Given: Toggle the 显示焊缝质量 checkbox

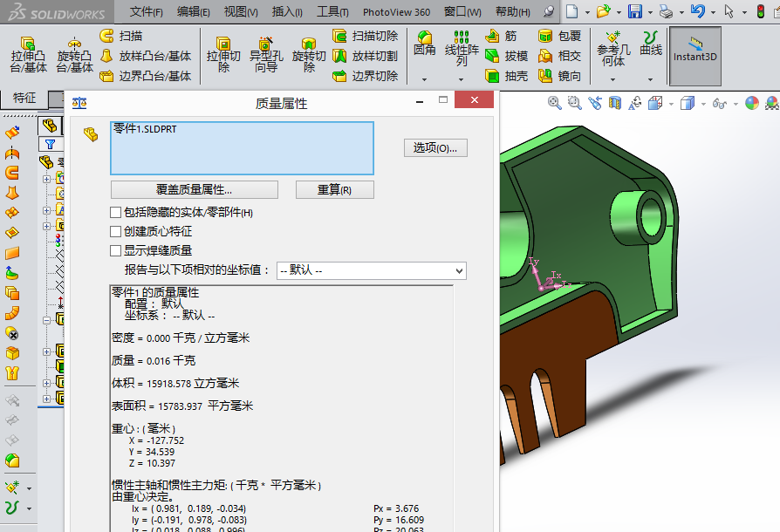Looking at the screenshot, I should [x=116, y=250].
